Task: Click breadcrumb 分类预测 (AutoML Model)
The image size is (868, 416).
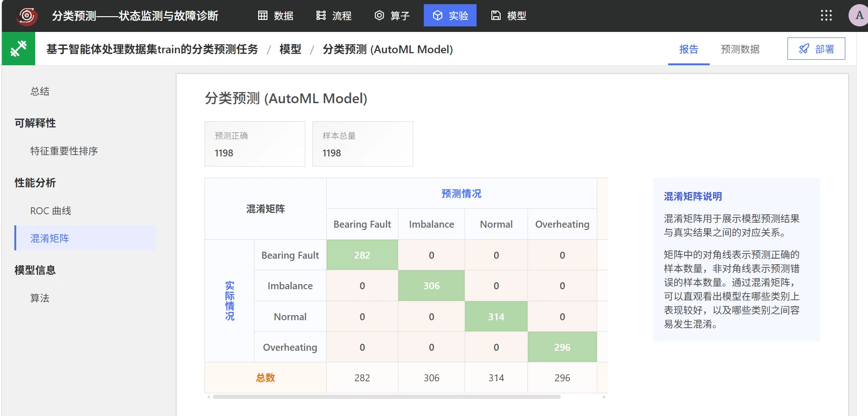Action: pyautogui.click(x=388, y=49)
